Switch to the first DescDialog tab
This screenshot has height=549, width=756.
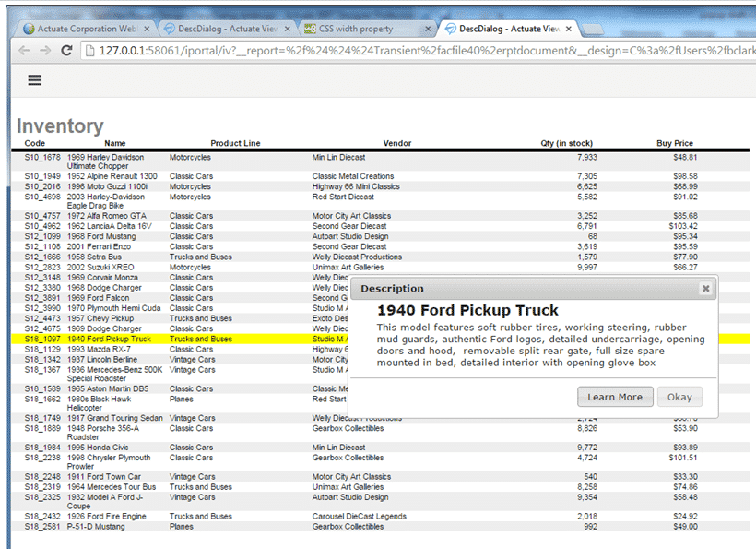[x=221, y=29]
